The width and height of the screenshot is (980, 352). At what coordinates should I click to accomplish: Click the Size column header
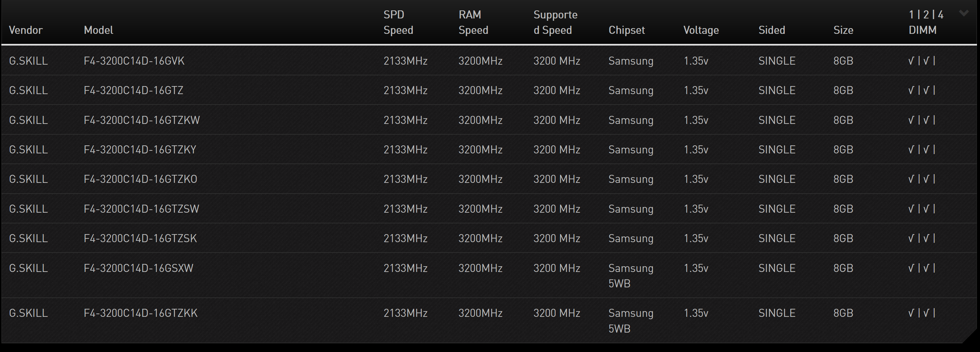[x=843, y=30]
